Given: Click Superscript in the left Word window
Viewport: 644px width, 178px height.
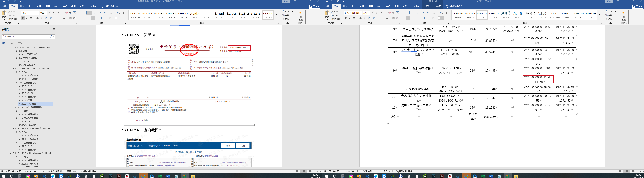Looking at the screenshot, I should tap(46, 18).
